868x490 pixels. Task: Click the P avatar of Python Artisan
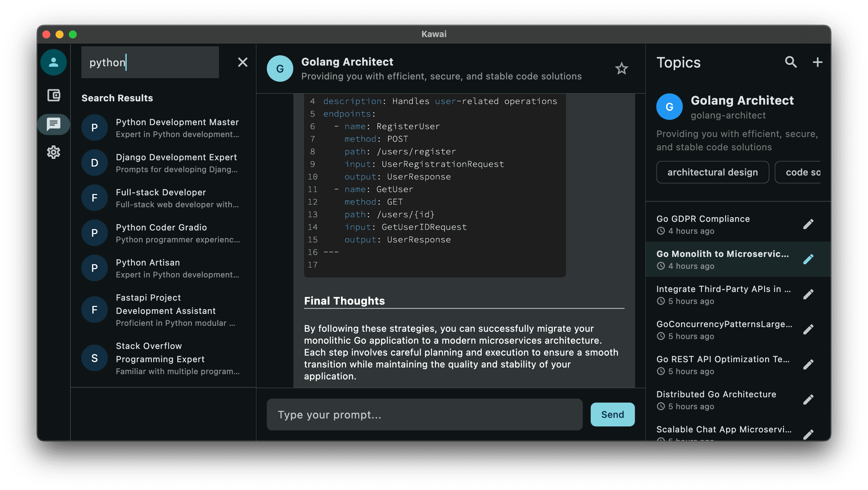[x=95, y=268]
